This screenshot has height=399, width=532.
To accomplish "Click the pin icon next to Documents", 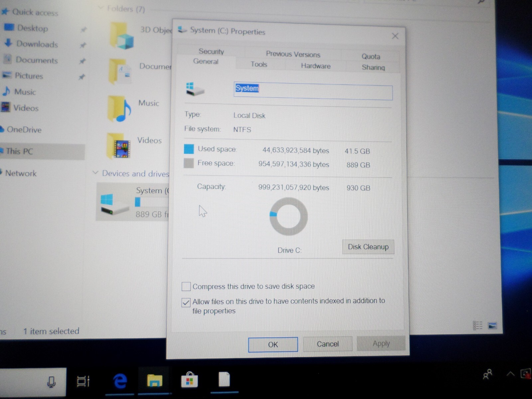I will coord(82,61).
